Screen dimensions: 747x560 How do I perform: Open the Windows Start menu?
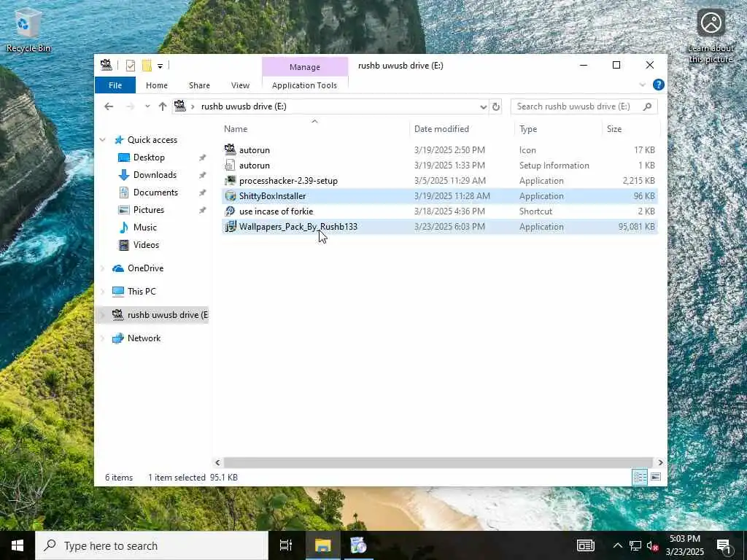(18, 545)
